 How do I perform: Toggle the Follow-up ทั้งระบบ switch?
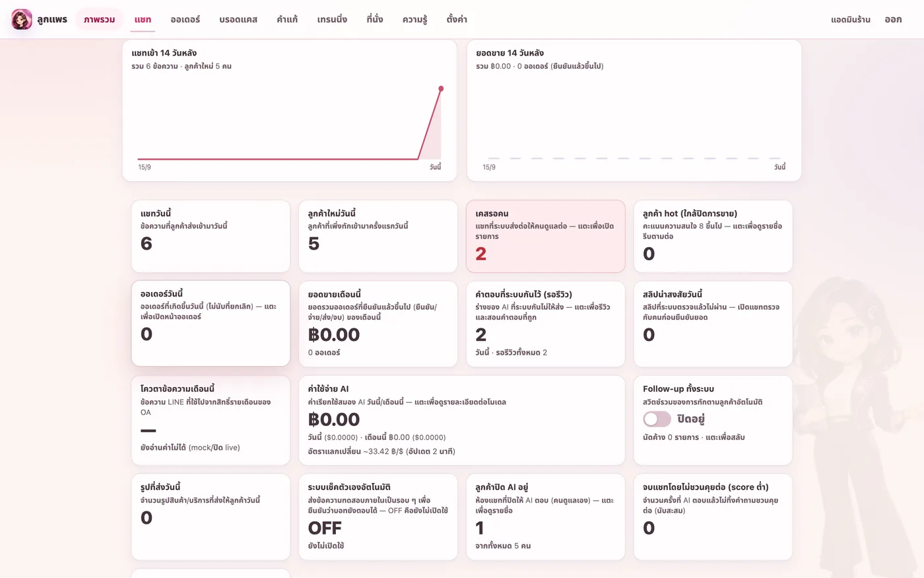point(657,419)
